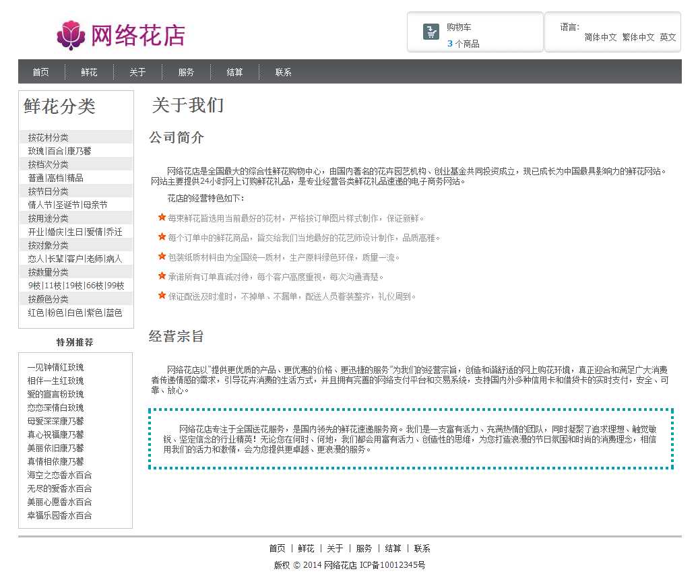Switch language to 英文
This screenshot has width=700, height=588.
click(668, 38)
